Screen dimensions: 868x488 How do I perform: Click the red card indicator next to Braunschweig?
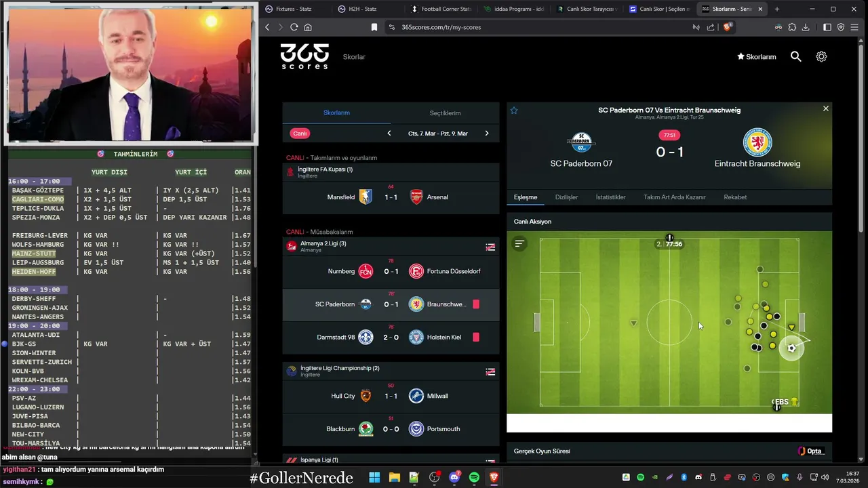click(x=475, y=304)
